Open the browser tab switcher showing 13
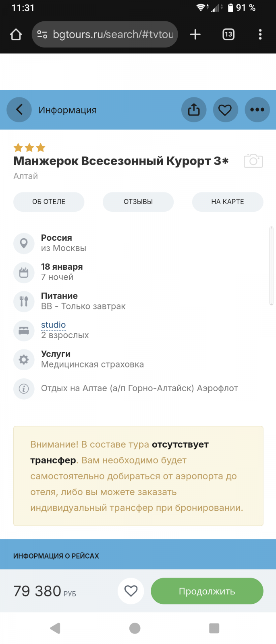 [x=228, y=34]
